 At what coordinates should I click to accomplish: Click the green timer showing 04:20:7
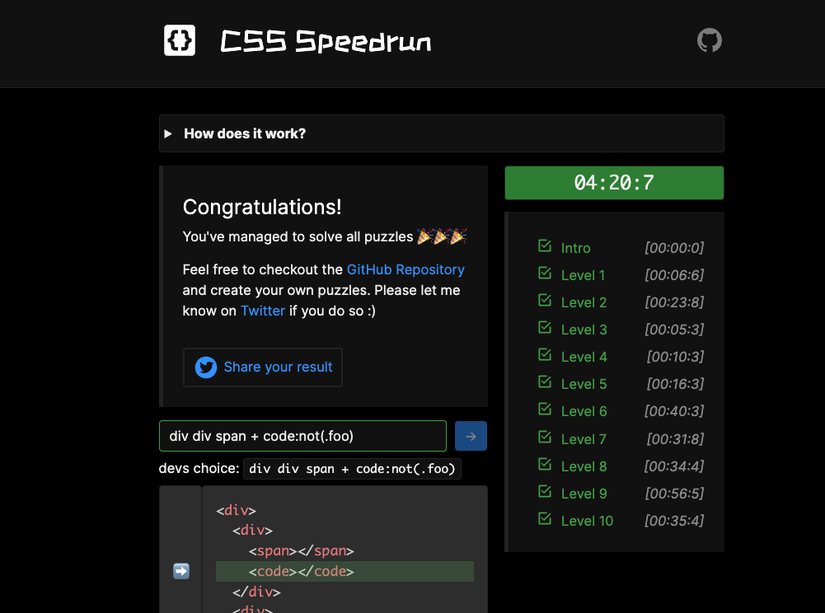pos(613,183)
